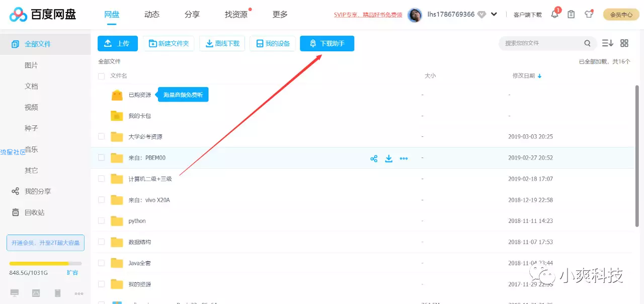Check the box for 数据结构
Viewport: 644px width, 304px height.
click(x=102, y=242)
